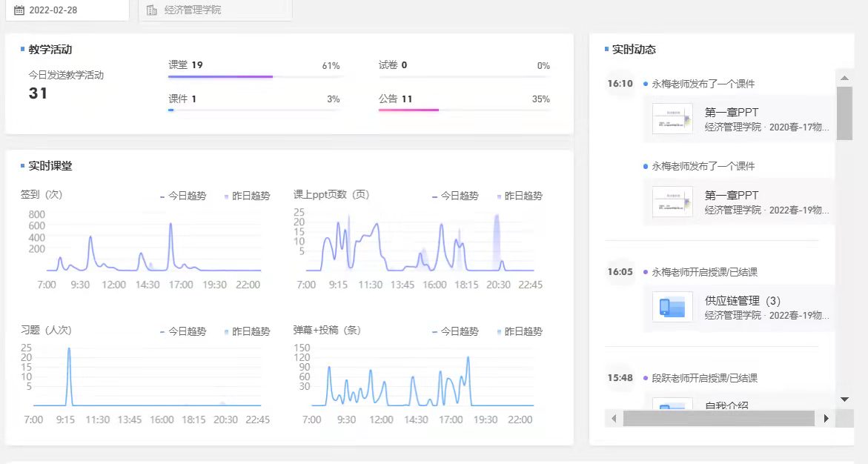868x464 pixels.
Task: Click the building icon beside 经济管理学院
Action: pos(152,10)
